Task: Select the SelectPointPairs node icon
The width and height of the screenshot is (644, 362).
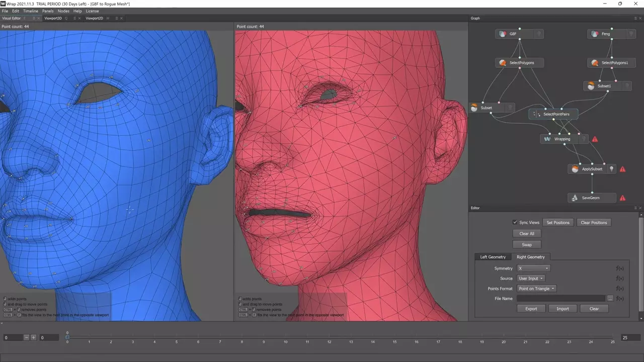Action: 536,114
